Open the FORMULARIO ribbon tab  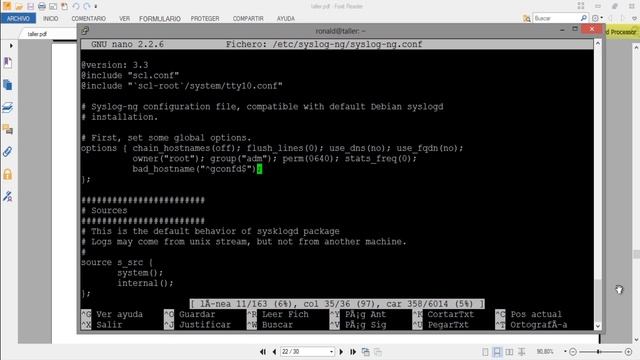click(x=160, y=18)
